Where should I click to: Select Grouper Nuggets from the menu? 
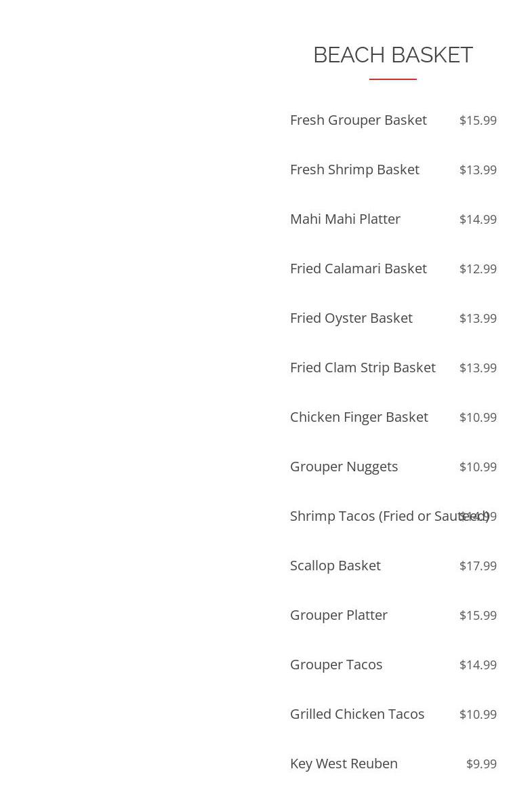click(344, 467)
